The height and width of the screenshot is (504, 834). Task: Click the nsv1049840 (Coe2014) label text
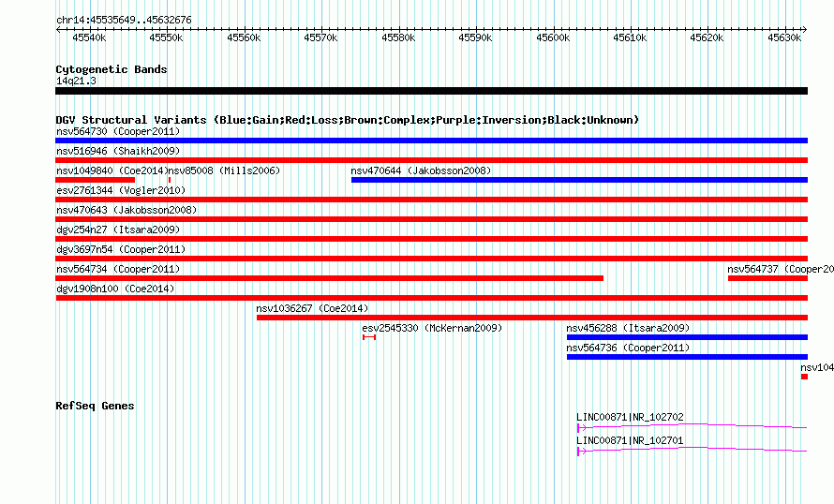pyautogui.click(x=112, y=171)
